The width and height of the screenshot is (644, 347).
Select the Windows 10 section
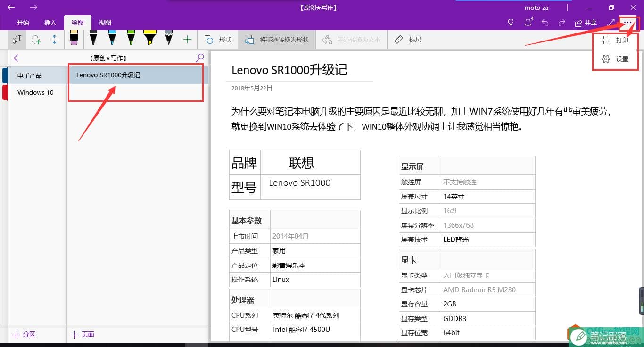37,92
